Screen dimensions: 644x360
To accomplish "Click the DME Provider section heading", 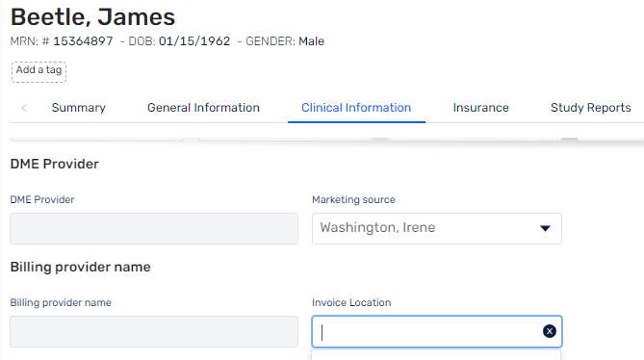I will tap(55, 165).
